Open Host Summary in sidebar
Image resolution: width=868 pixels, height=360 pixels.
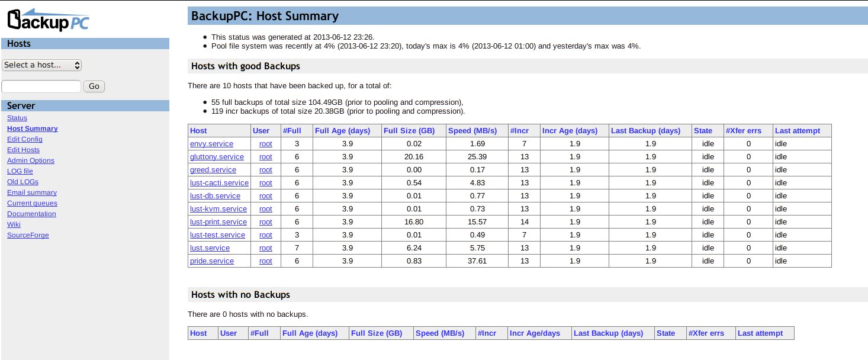click(33, 128)
